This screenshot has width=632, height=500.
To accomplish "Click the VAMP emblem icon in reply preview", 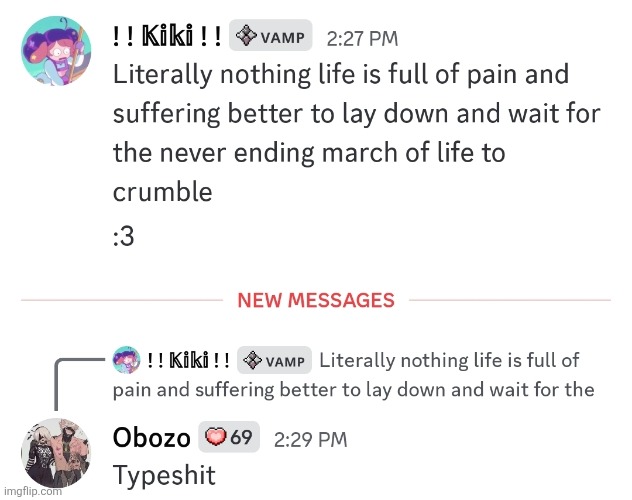I will [x=254, y=360].
